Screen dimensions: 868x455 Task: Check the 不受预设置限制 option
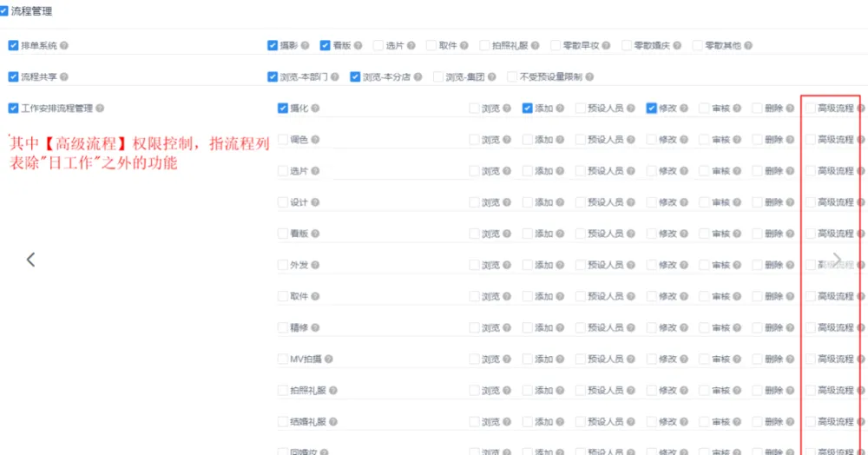(x=512, y=77)
